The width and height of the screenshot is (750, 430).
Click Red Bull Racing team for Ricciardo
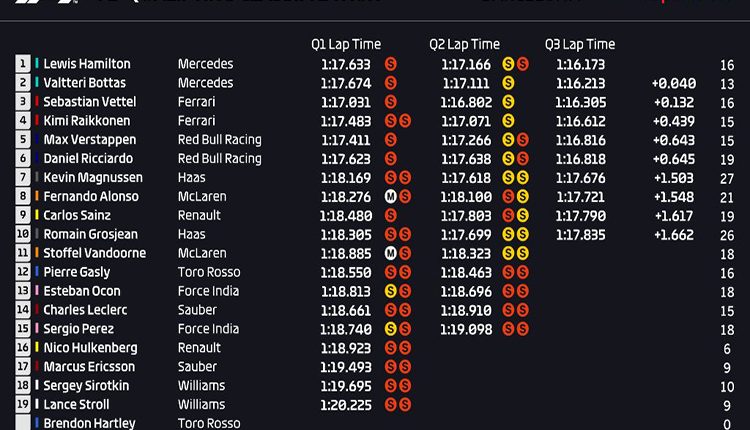pos(220,159)
